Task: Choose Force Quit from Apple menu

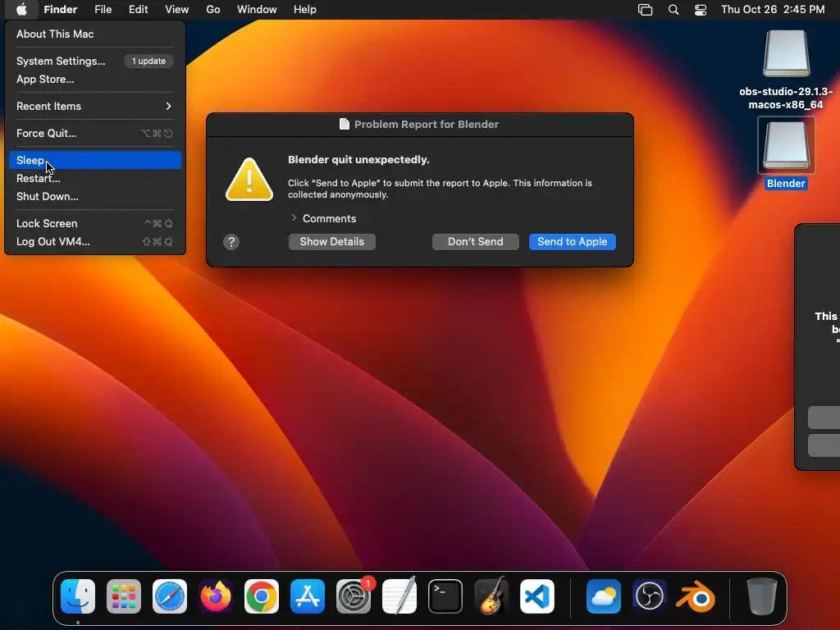Action: coord(95,134)
